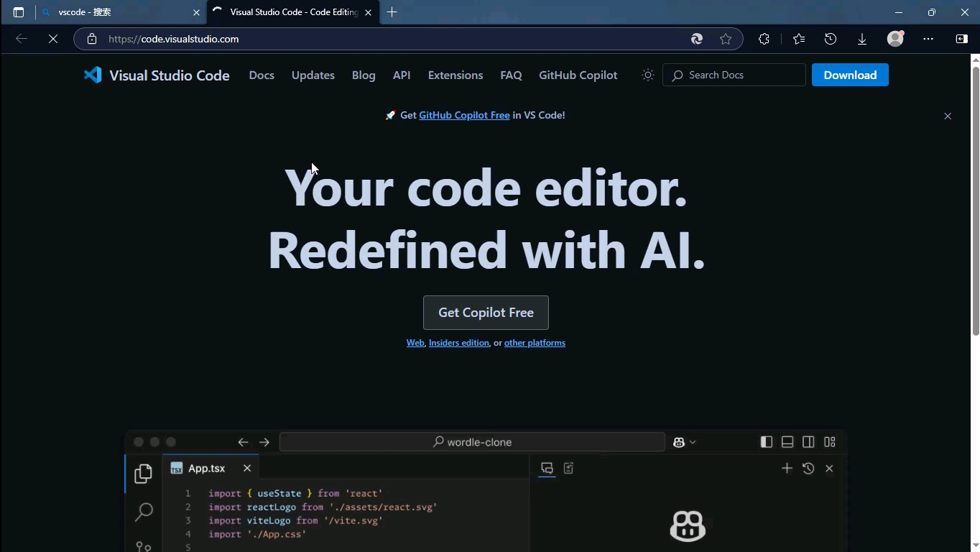Toggle the site light/dark theme
The height and width of the screenshot is (552, 980).
648,75
